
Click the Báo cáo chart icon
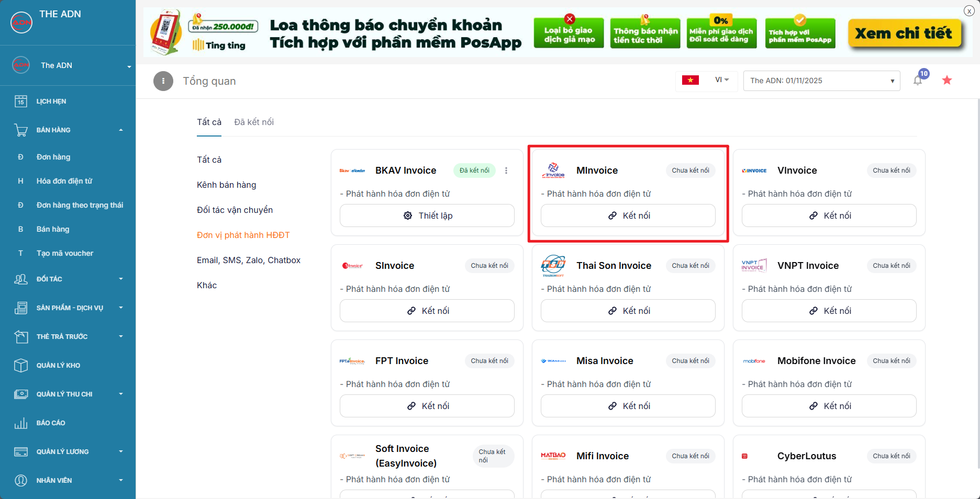[21, 423]
